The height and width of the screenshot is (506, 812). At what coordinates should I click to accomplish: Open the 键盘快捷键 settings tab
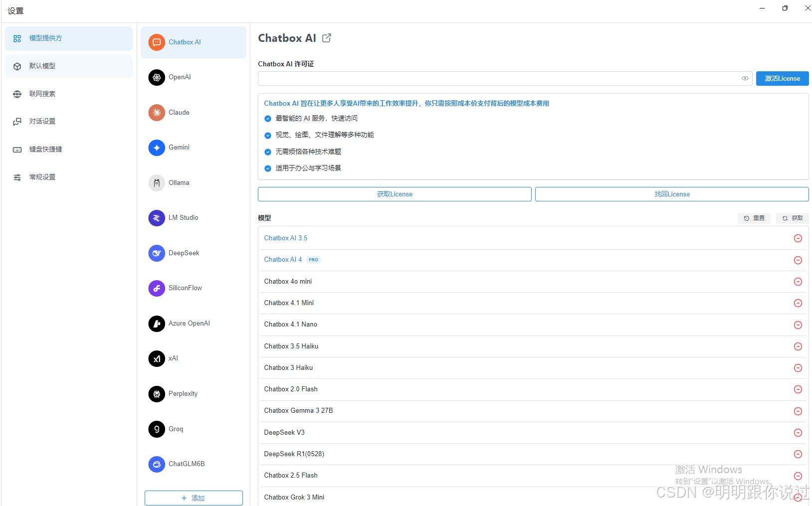click(x=69, y=150)
